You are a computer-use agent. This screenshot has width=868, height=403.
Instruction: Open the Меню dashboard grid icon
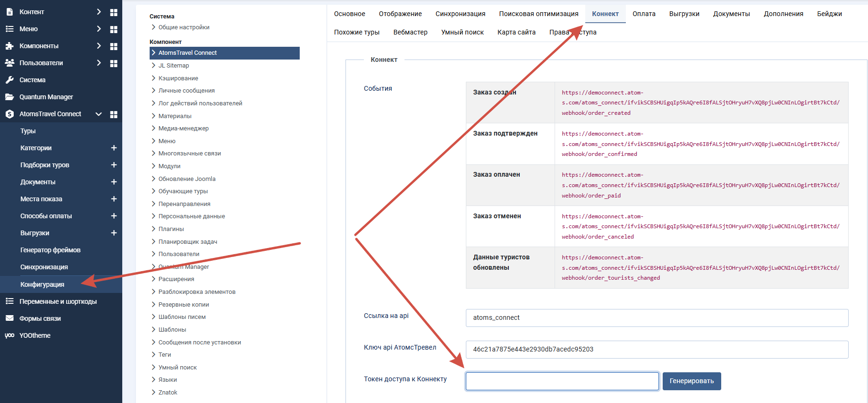tap(114, 29)
